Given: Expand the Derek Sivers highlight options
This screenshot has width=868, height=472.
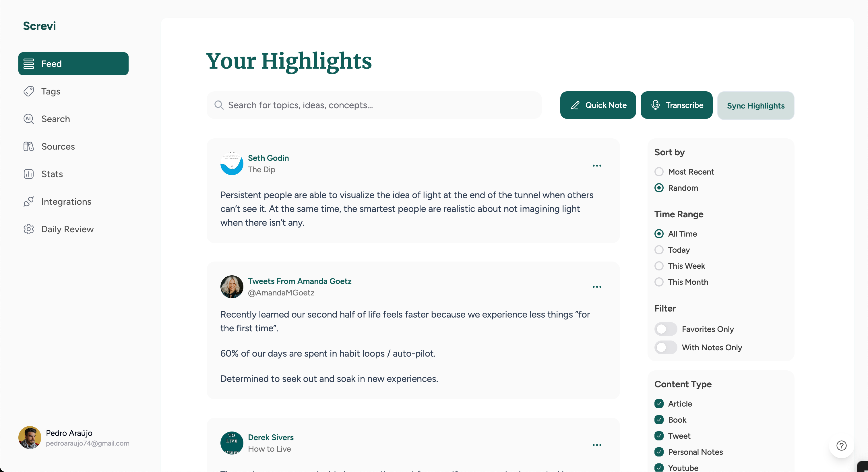Looking at the screenshot, I should tap(597, 445).
